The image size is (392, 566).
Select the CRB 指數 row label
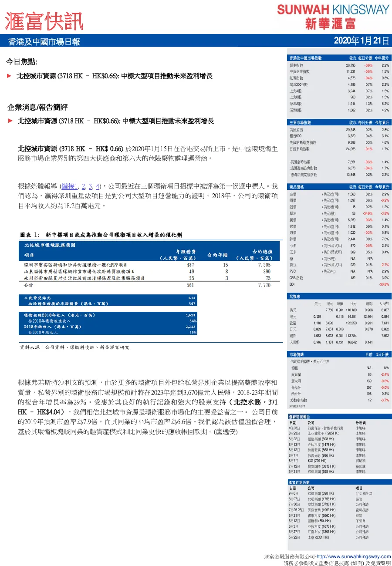tap(296, 278)
